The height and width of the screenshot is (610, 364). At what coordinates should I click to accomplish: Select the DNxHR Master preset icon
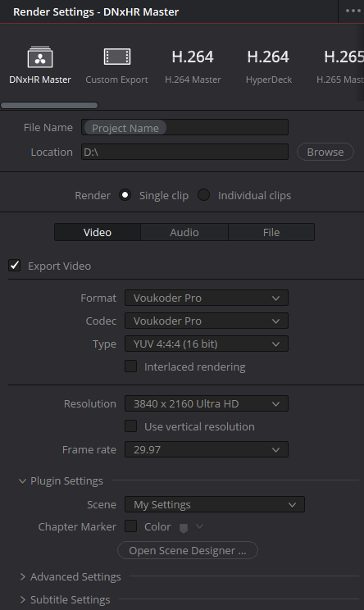[40, 57]
